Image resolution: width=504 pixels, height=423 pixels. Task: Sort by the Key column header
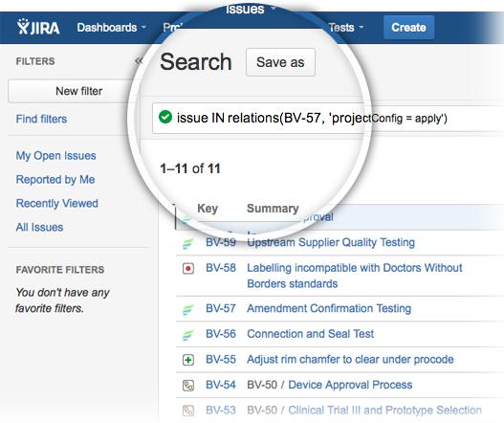(x=208, y=209)
